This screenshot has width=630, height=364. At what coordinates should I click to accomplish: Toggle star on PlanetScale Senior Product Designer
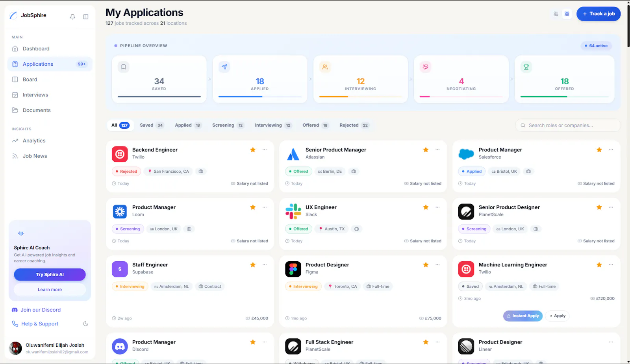click(x=599, y=207)
